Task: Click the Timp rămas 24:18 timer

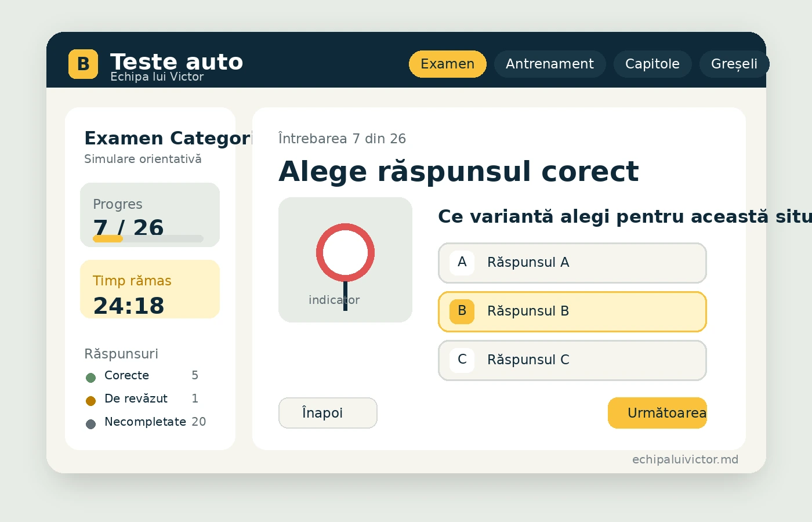Action: (x=150, y=289)
